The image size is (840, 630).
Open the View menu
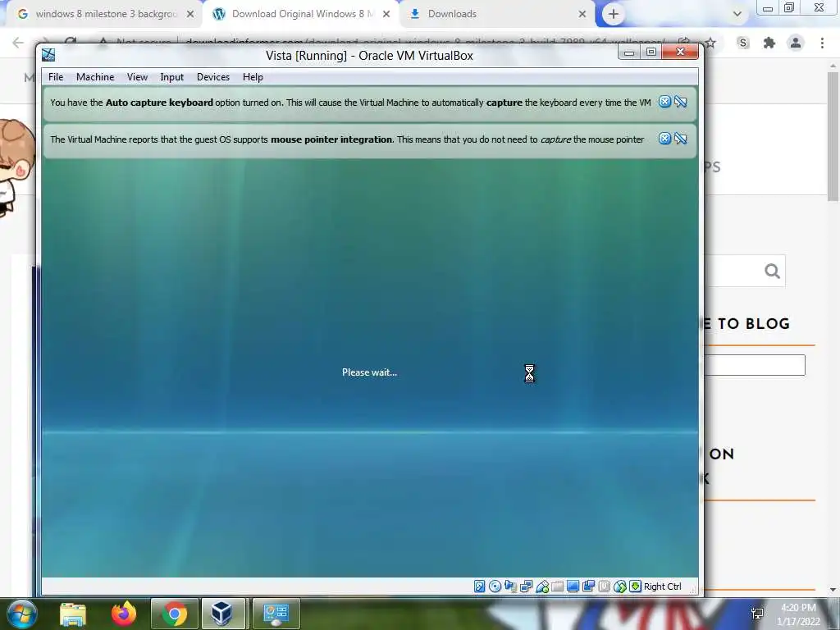(x=137, y=77)
